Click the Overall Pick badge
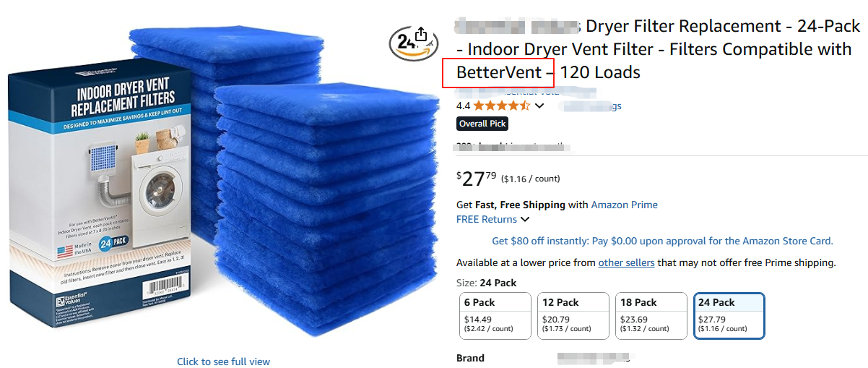The height and width of the screenshot is (368, 868). (482, 124)
